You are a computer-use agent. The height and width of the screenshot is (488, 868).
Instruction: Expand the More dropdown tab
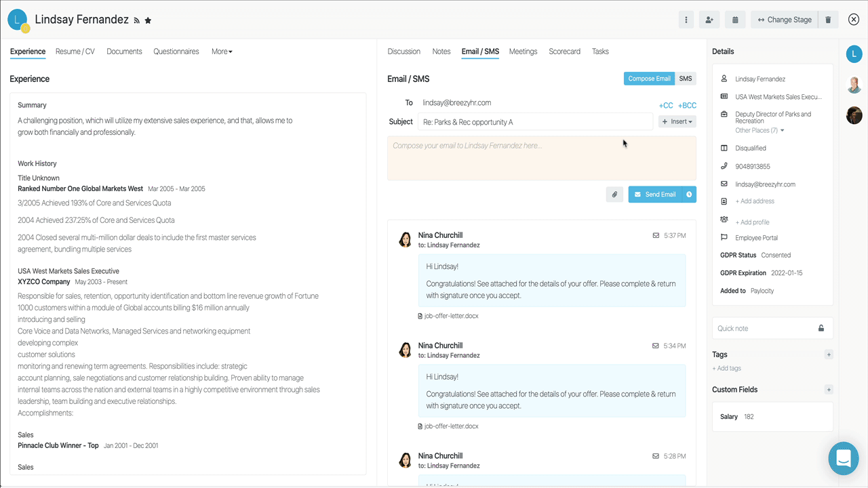[x=222, y=52]
